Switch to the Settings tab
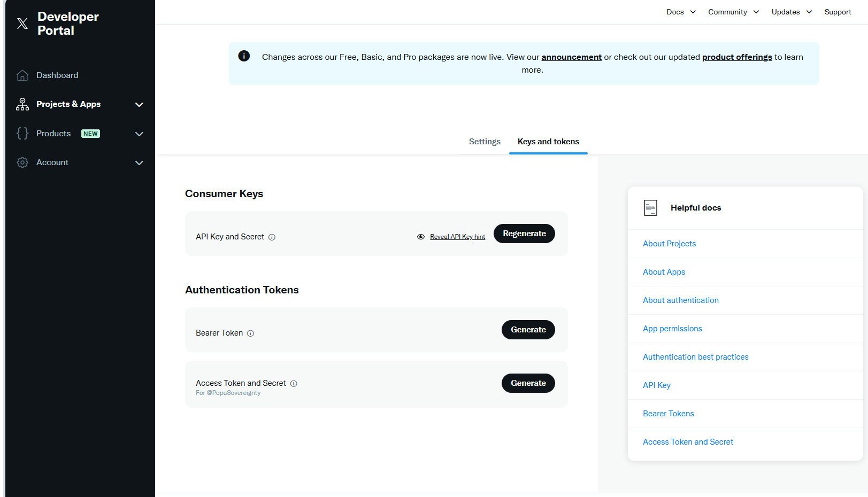868x497 pixels. click(x=485, y=142)
